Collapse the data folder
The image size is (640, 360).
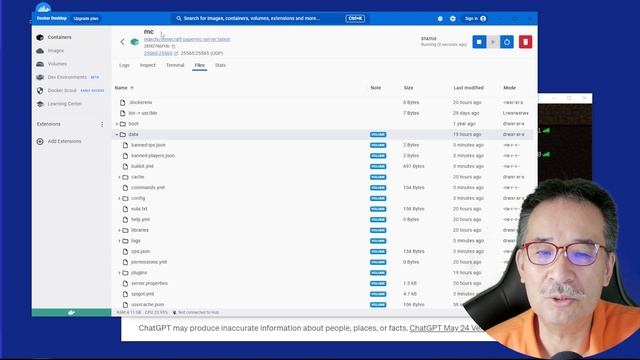[x=117, y=134]
